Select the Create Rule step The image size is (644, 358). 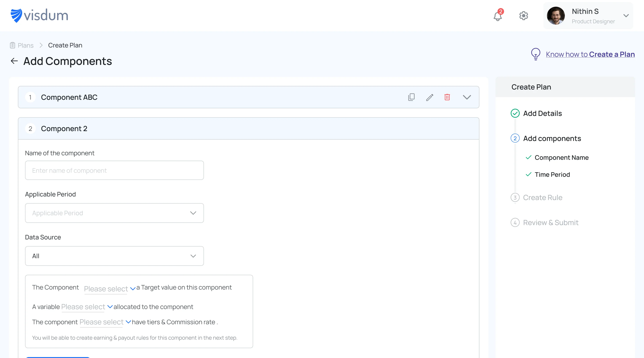pos(542,197)
